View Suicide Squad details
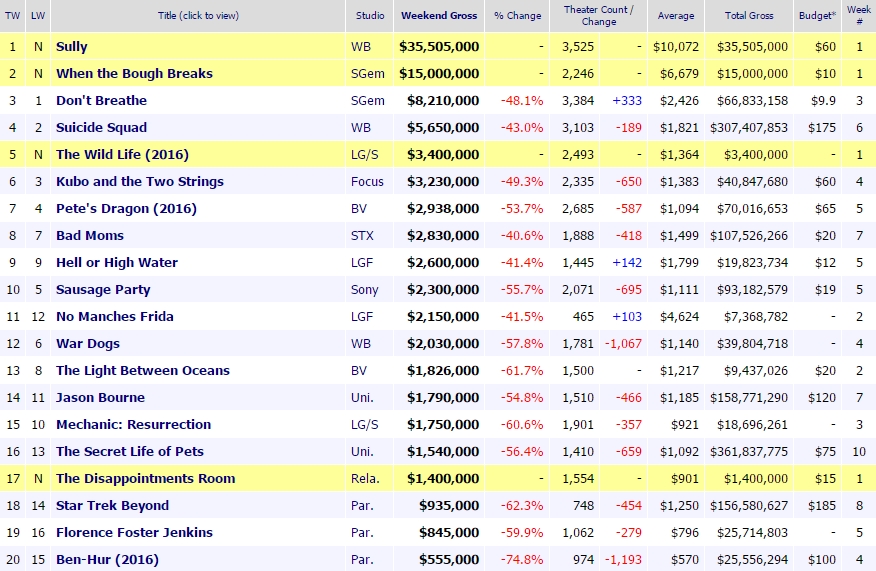This screenshot has height=571, width=876. (x=101, y=127)
